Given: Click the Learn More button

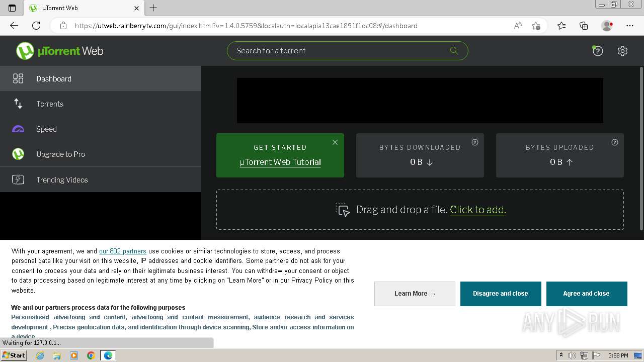Looking at the screenshot, I should pos(415,294).
